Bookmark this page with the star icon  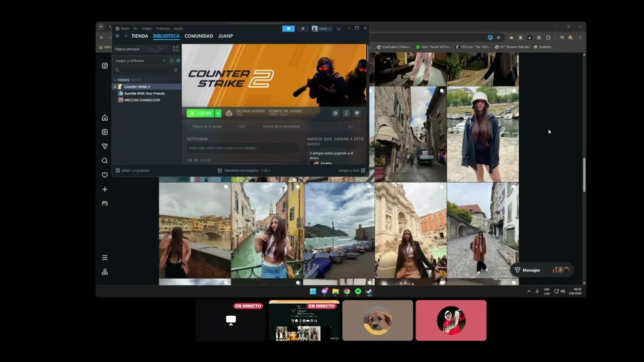499,37
